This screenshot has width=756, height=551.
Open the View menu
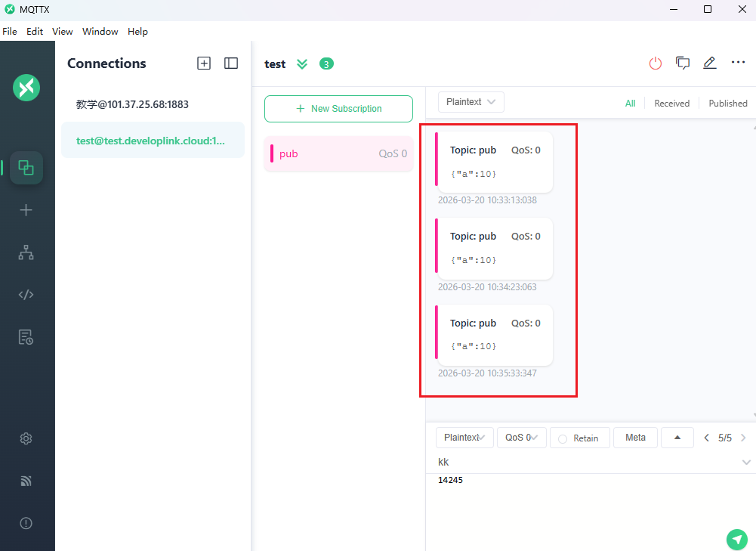tap(62, 32)
